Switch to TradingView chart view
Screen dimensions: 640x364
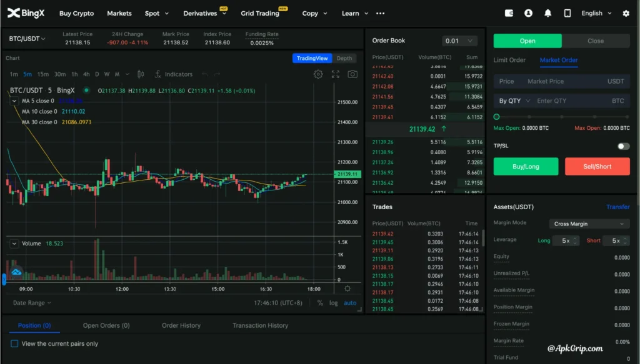click(x=312, y=58)
